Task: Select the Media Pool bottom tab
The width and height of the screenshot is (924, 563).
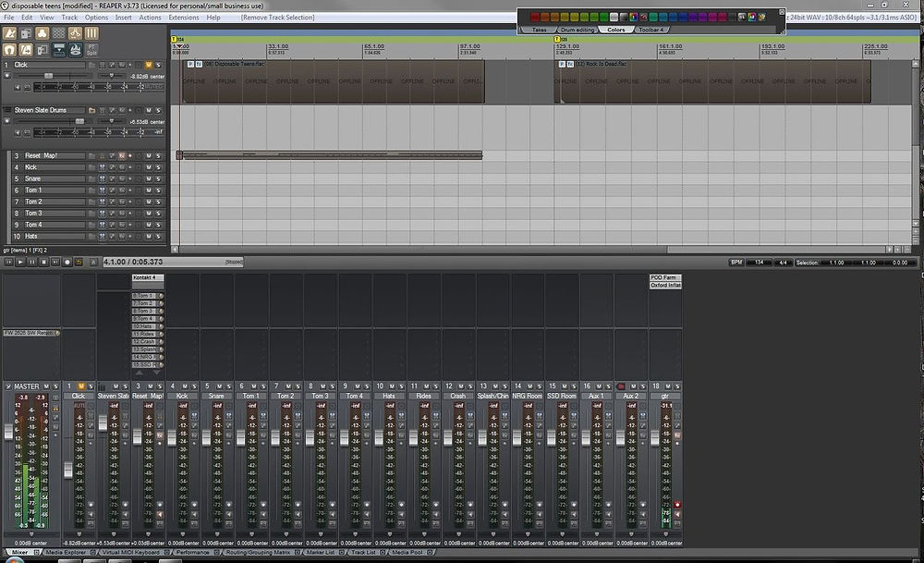Action: pos(407,553)
